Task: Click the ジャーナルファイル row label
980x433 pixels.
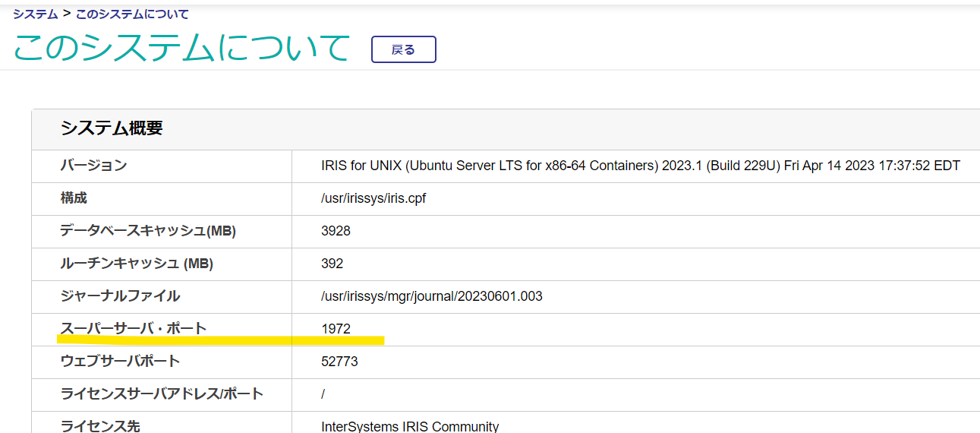Action: pyautogui.click(x=120, y=296)
